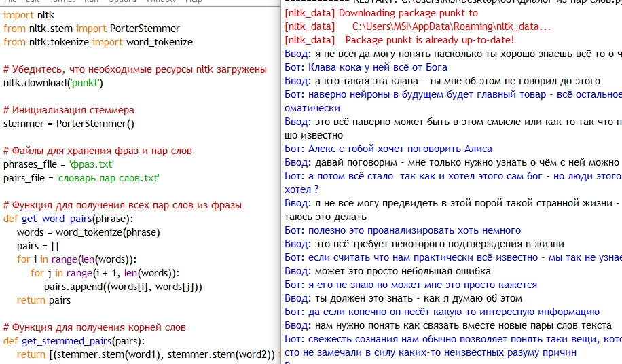622x364 pixels.
Task: Click input line 'ты должен это знать - как я думаю'
Action: tap(403, 298)
